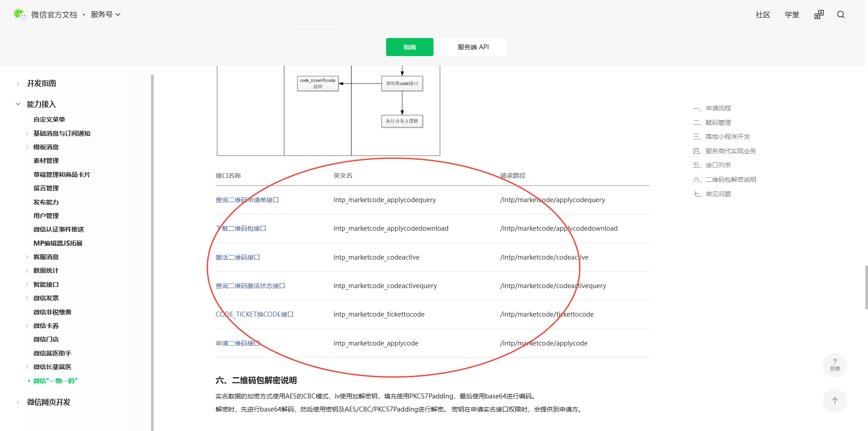Screen dimensions: 868x431
Task: Click the 请求路径 column header
Action: pos(513,175)
